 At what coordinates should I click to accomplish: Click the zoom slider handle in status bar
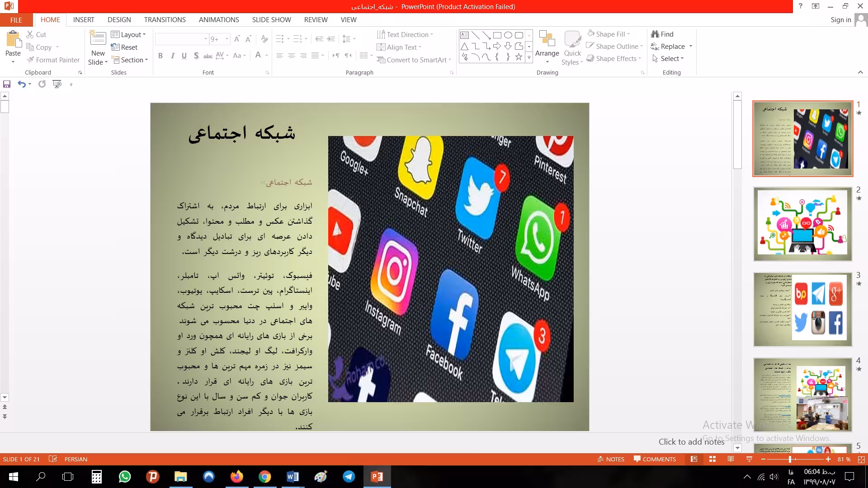pyautogui.click(x=790, y=459)
